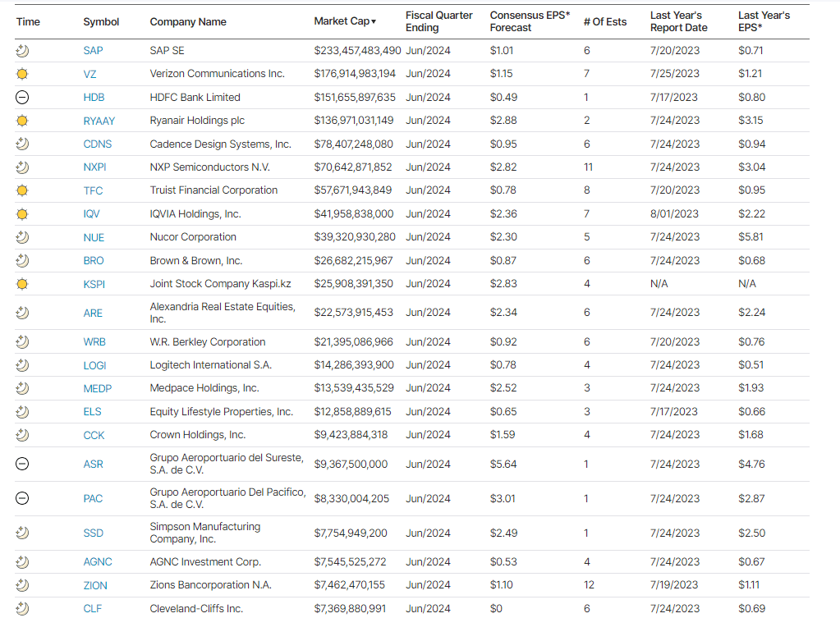Open the AGNC symbol link
This screenshot has width=840, height=618.
98,561
